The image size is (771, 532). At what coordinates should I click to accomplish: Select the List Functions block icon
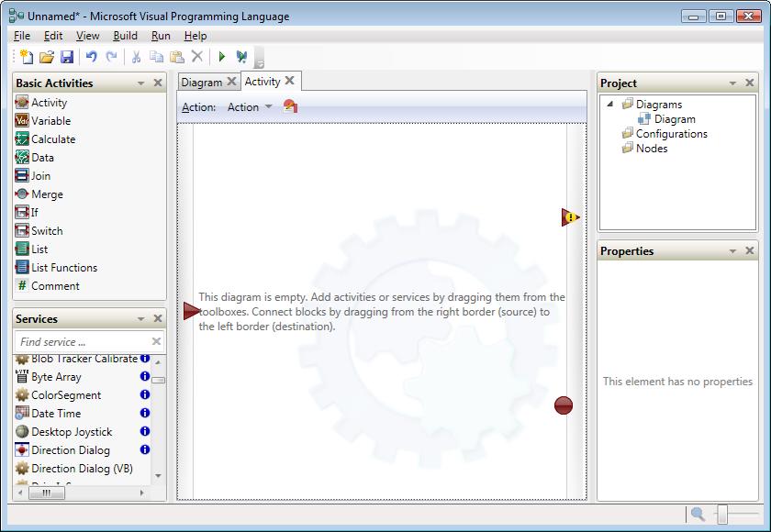(22, 268)
